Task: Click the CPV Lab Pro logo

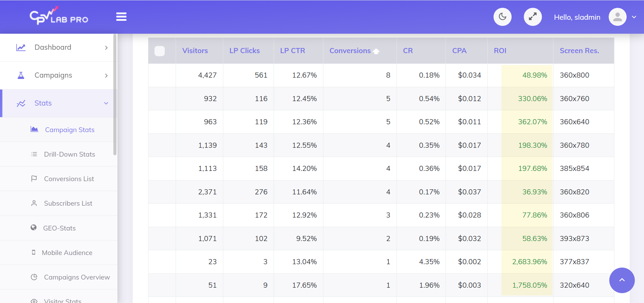Action: [x=59, y=16]
